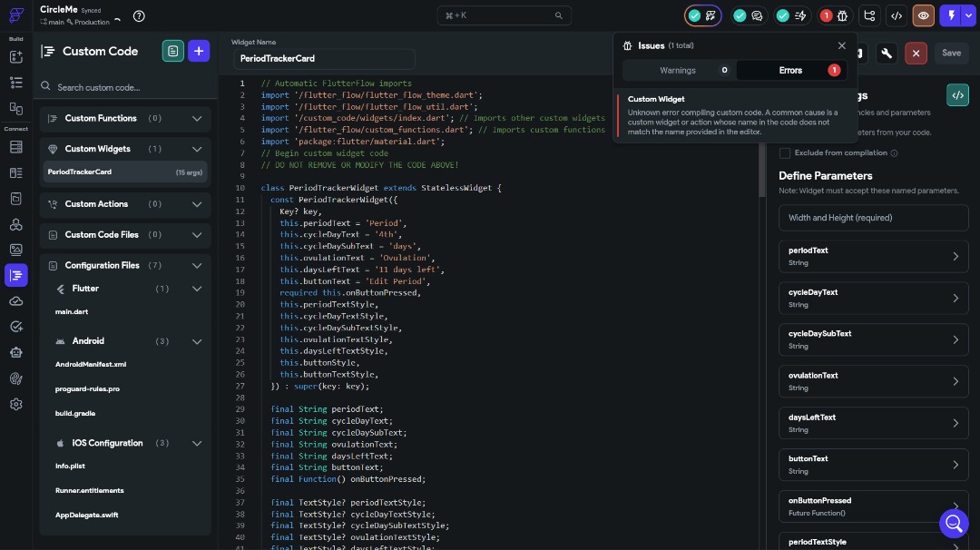
Task: Click the wrench compile icon near Save
Action: click(887, 54)
